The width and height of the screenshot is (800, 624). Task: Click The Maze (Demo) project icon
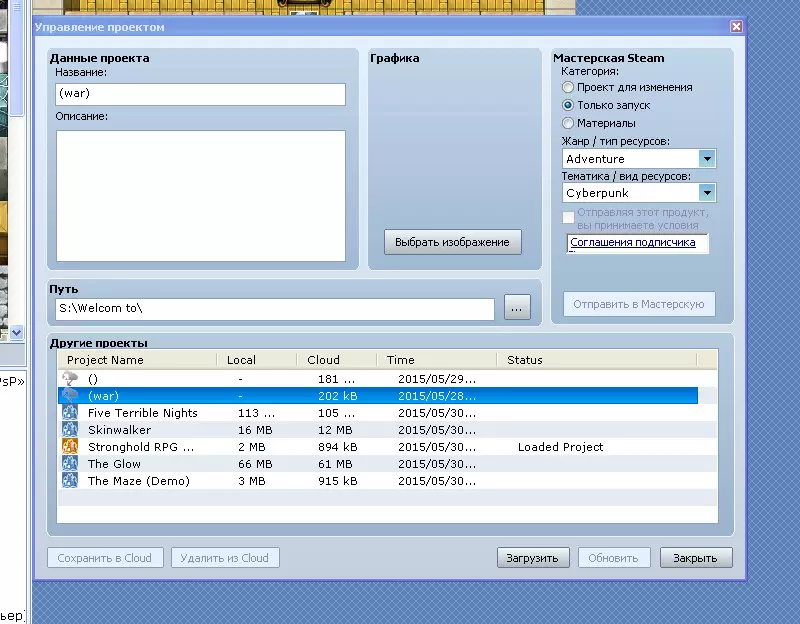click(x=70, y=481)
